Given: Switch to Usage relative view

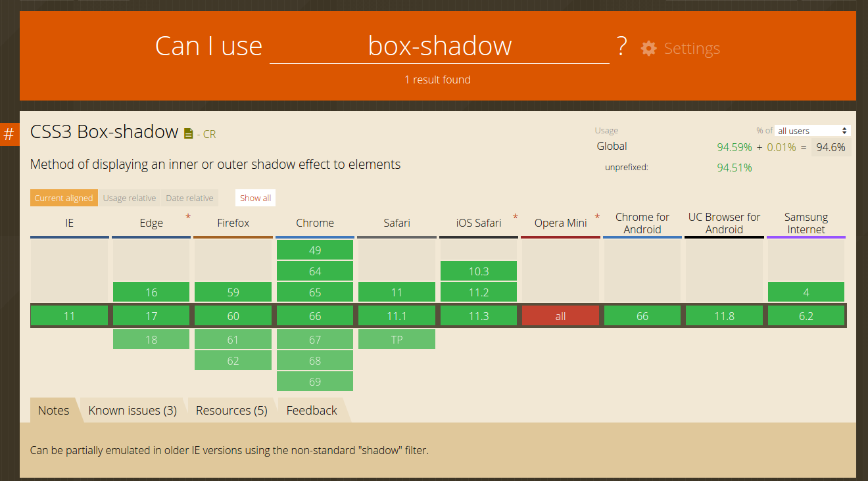Looking at the screenshot, I should coord(130,198).
